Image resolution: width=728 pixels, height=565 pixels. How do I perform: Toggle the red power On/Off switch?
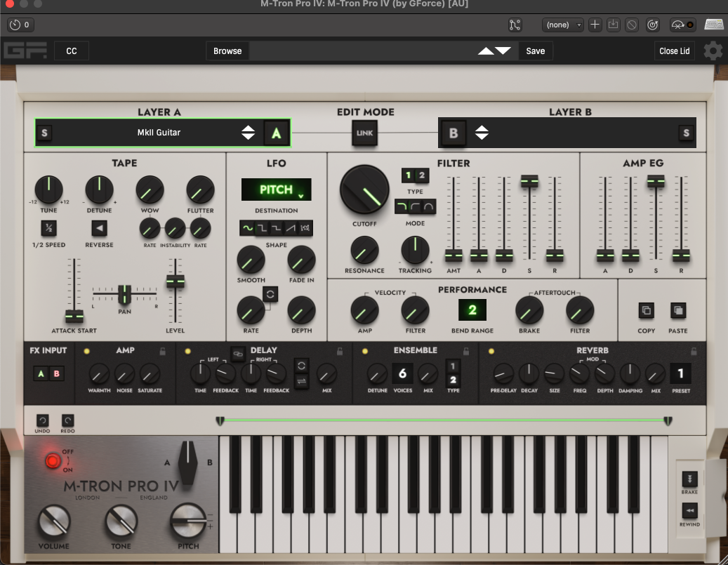pos(53,461)
